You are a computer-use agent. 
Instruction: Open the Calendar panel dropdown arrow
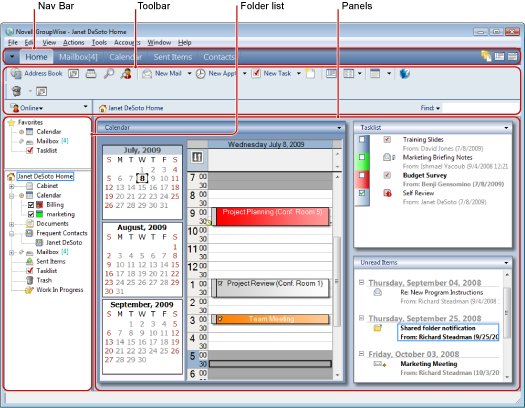point(339,128)
